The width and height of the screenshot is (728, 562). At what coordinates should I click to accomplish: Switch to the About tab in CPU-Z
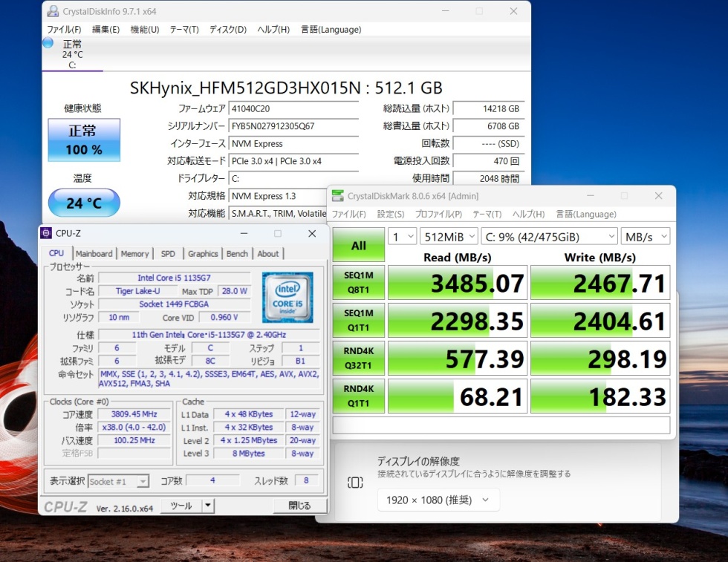click(x=268, y=253)
